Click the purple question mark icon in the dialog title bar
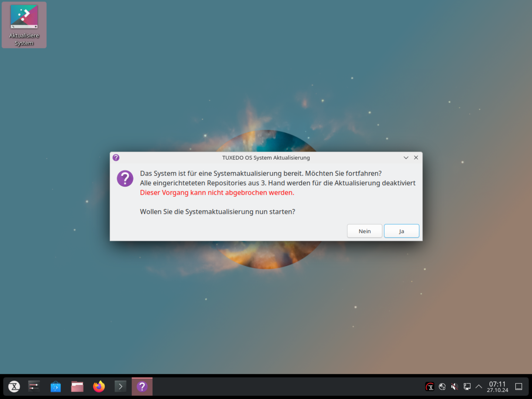The width and height of the screenshot is (532, 399). (116, 158)
